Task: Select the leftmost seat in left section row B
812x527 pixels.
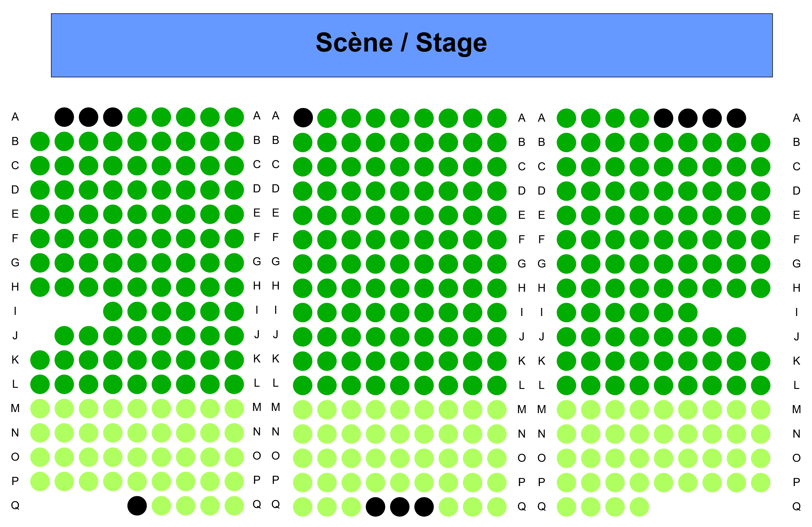Action: click(x=40, y=141)
